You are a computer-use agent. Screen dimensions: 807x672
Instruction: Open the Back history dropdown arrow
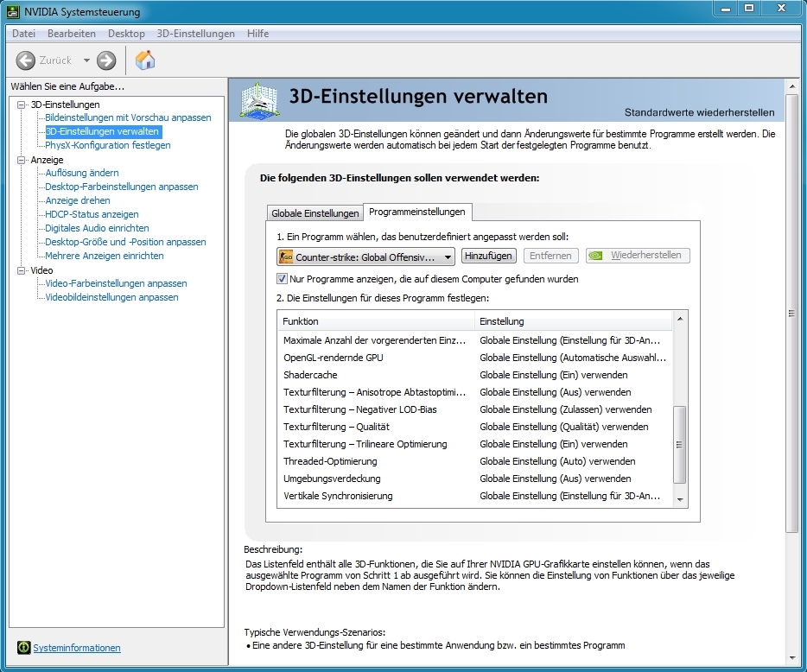coord(86,60)
